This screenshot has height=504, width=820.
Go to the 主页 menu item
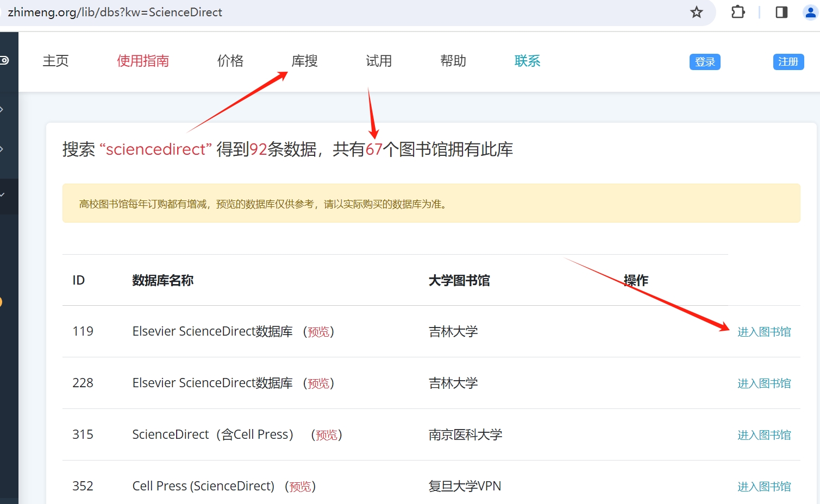56,61
